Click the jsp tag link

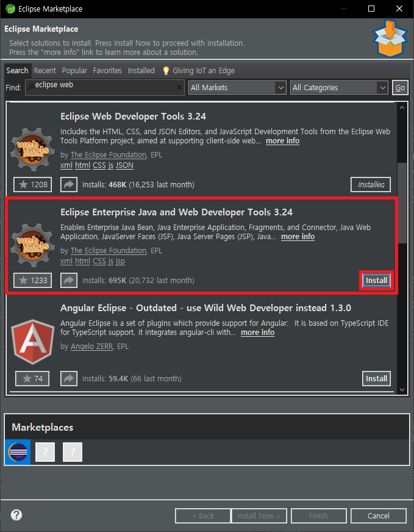(x=120, y=261)
